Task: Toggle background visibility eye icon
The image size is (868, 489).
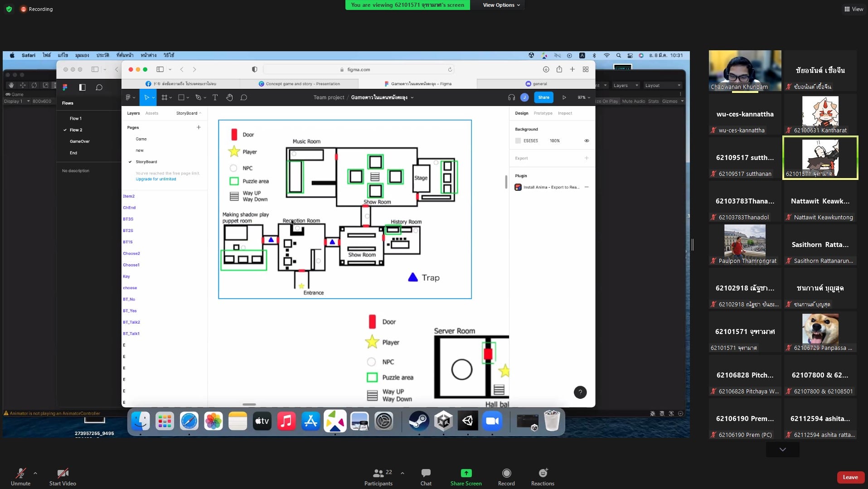Action: (x=587, y=141)
